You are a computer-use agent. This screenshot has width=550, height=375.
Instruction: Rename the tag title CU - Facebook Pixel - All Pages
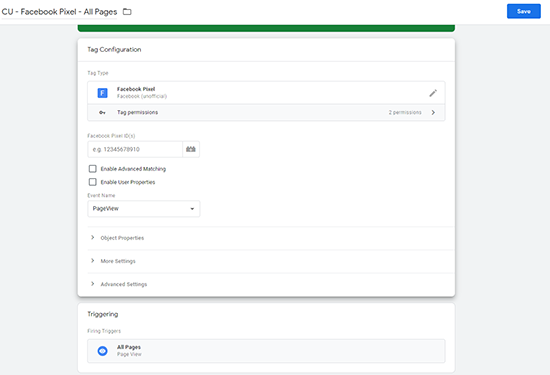click(x=59, y=12)
